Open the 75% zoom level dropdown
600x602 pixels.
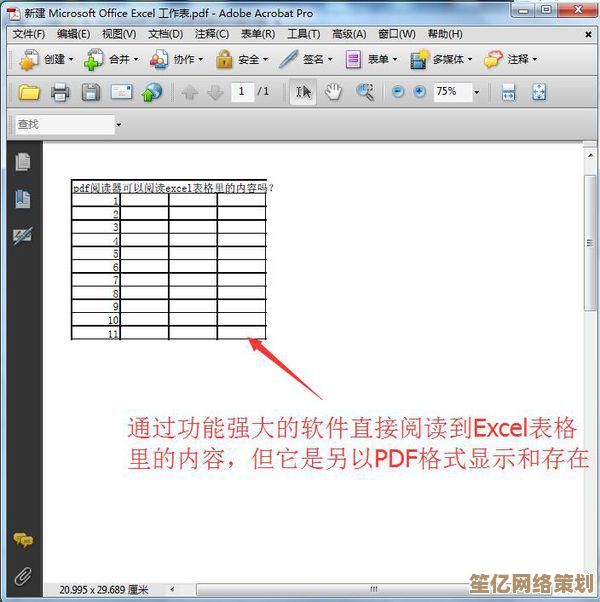pyautogui.click(x=477, y=92)
